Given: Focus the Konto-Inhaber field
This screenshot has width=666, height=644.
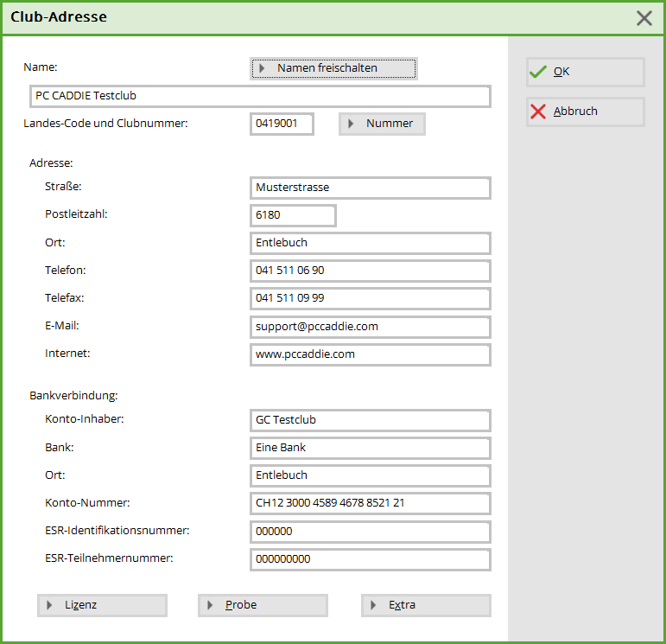Looking at the screenshot, I should 370,420.
